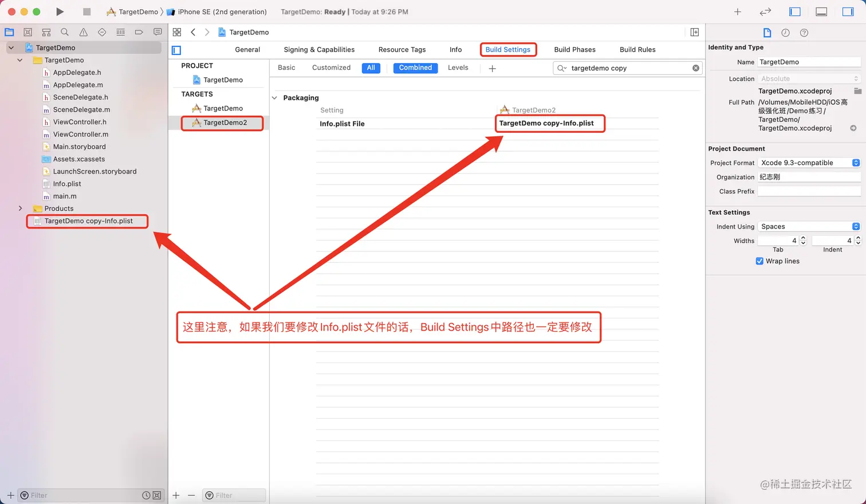
Task: Add an editor on the right
Action: pos(694,32)
